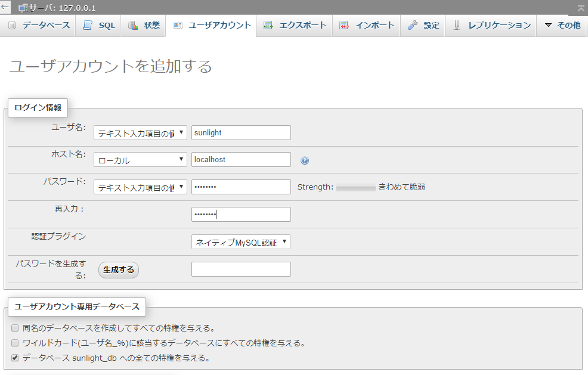Image resolution: width=588 pixels, height=375 pixels.
Task: Click the back arrow beside server name
Action: (5, 8)
